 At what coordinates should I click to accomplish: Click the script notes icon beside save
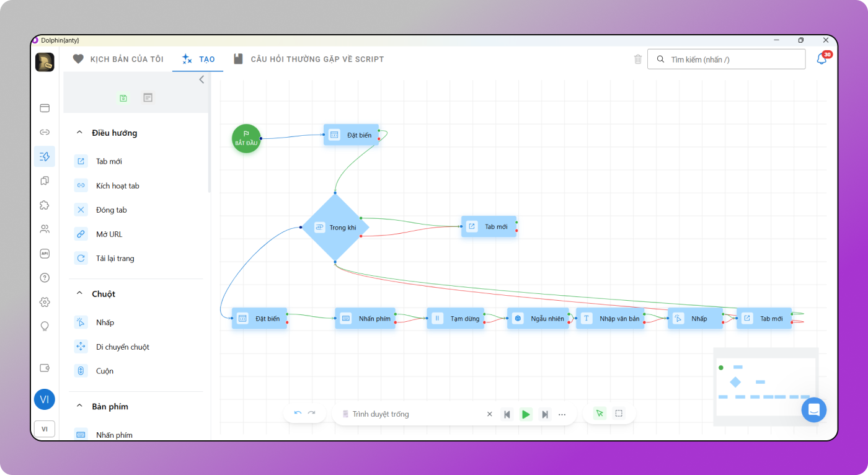(148, 98)
